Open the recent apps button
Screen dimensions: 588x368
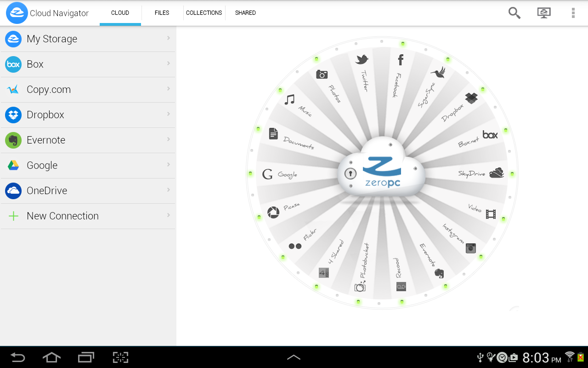86,357
